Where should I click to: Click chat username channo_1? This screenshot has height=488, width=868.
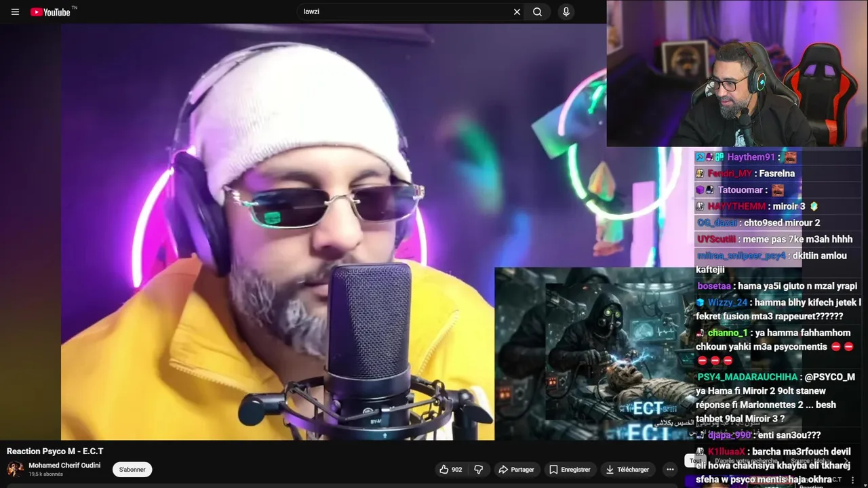[727, 333]
